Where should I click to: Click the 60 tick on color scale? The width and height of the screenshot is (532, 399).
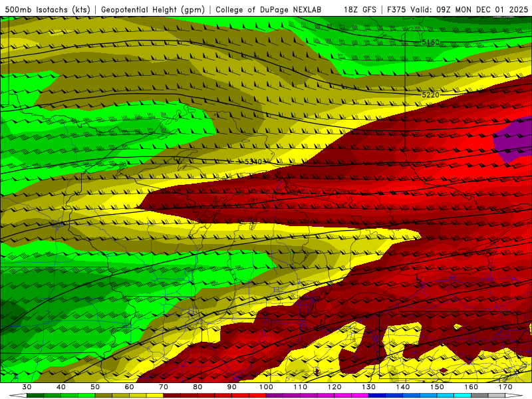point(130,387)
